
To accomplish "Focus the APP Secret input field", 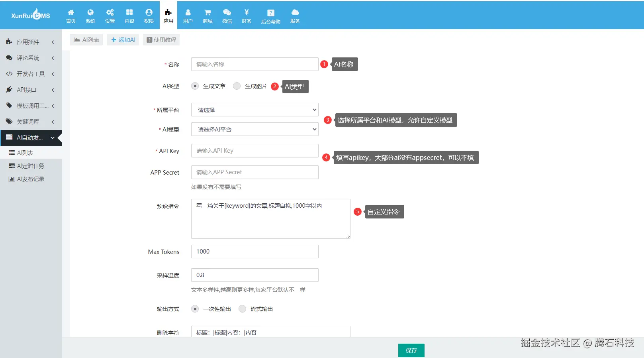I will point(255,172).
